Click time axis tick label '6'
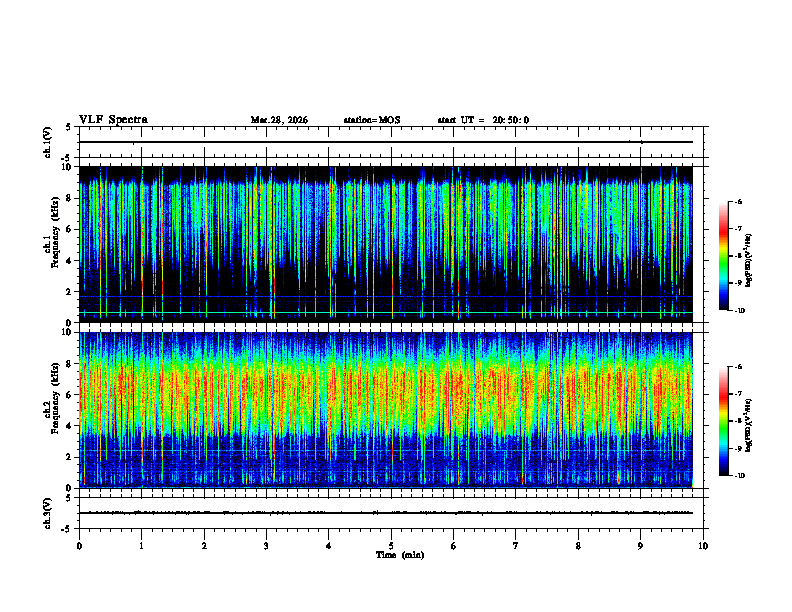This screenshot has width=792, height=612. (x=454, y=546)
